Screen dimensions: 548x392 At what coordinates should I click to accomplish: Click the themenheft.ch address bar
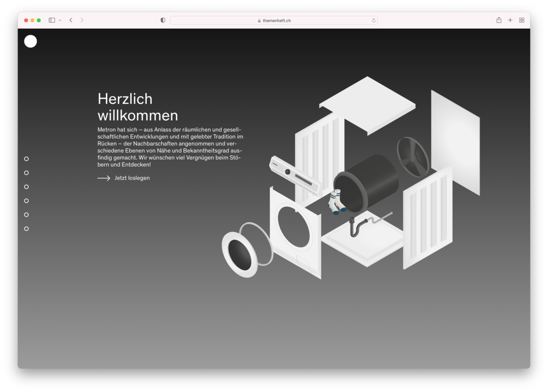click(274, 20)
